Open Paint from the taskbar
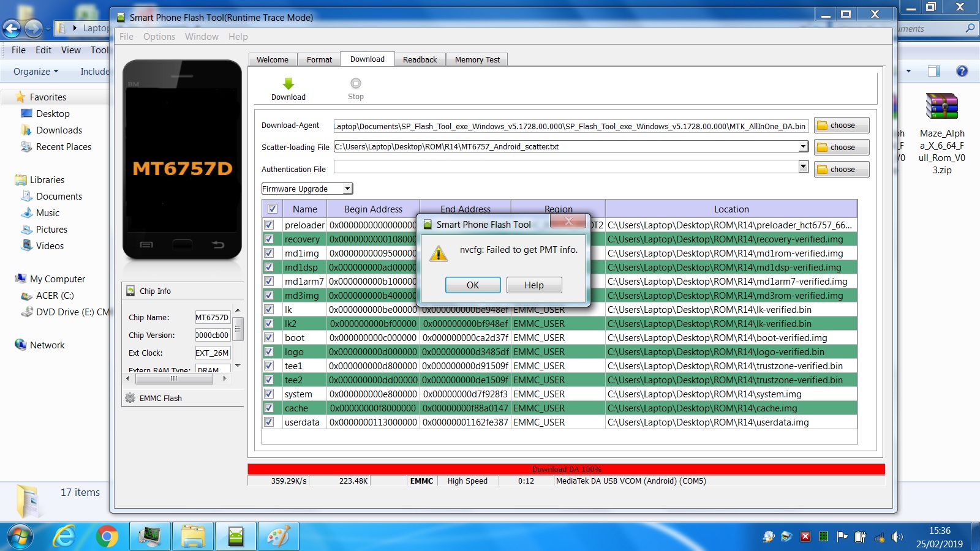Image resolution: width=980 pixels, height=551 pixels. coord(279,537)
